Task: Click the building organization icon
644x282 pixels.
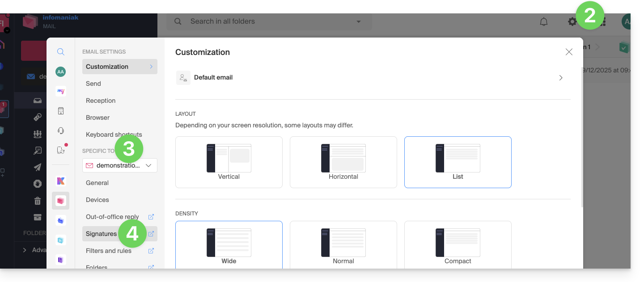Action: coord(61,111)
